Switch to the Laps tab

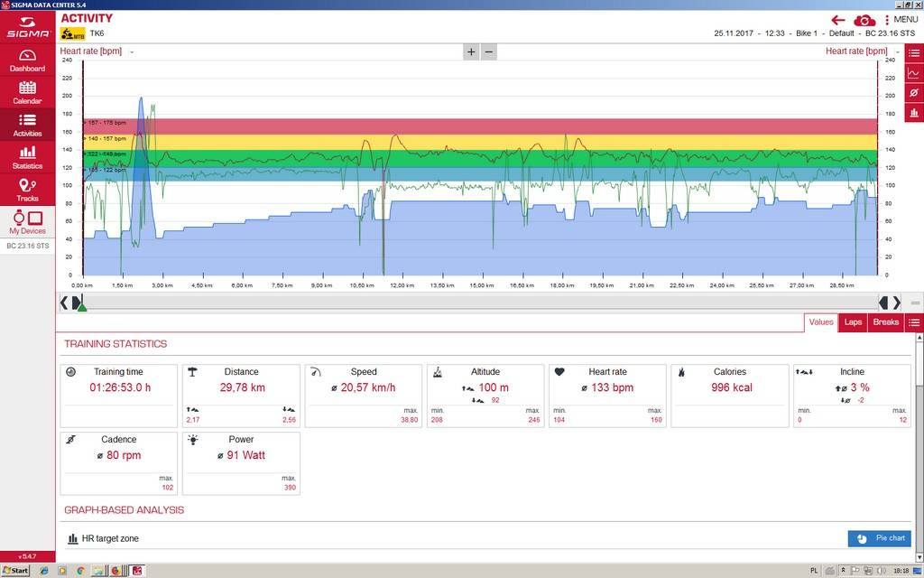(853, 322)
